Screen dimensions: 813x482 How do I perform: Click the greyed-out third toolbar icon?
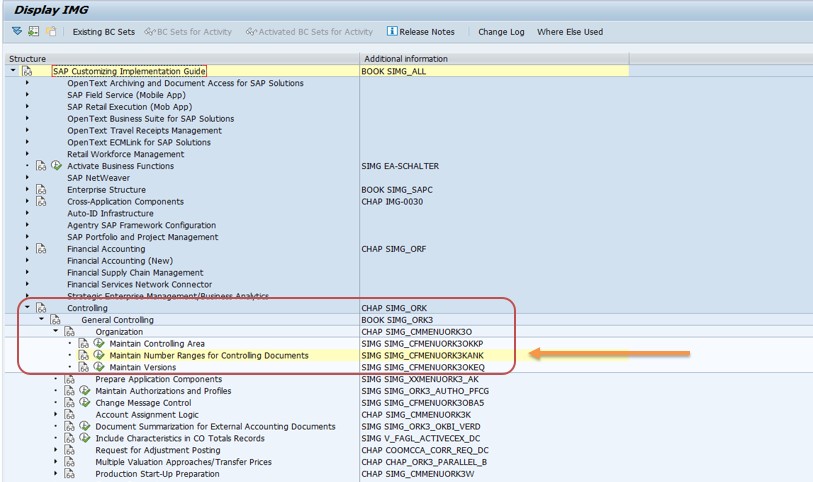tap(51, 32)
